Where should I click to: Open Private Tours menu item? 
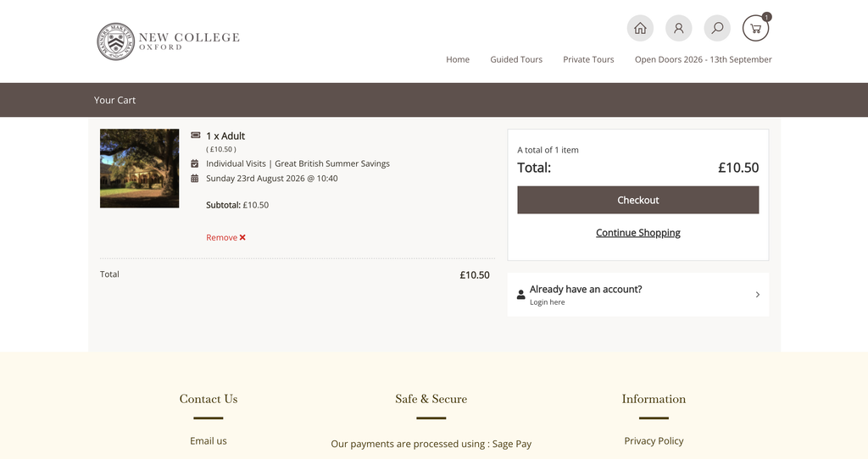click(x=588, y=59)
